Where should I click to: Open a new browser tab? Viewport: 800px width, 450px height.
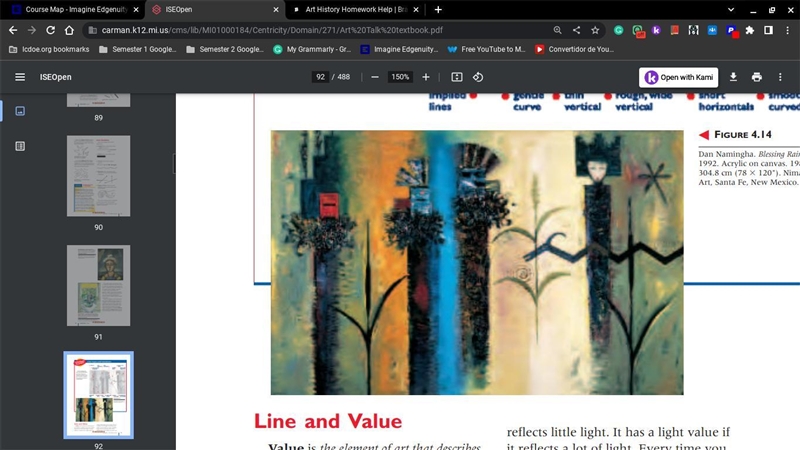(x=438, y=9)
